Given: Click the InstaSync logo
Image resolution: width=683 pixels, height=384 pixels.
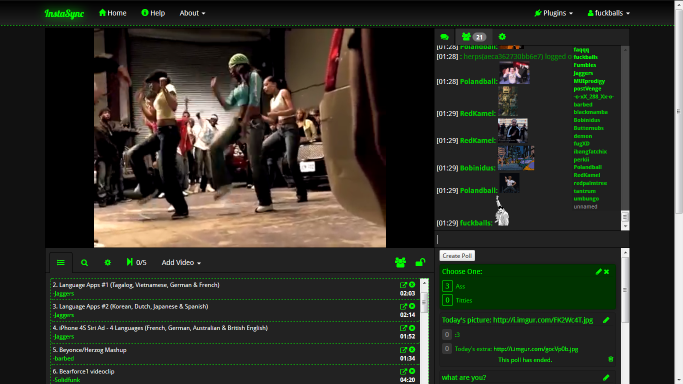Looking at the screenshot, I should (64, 13).
